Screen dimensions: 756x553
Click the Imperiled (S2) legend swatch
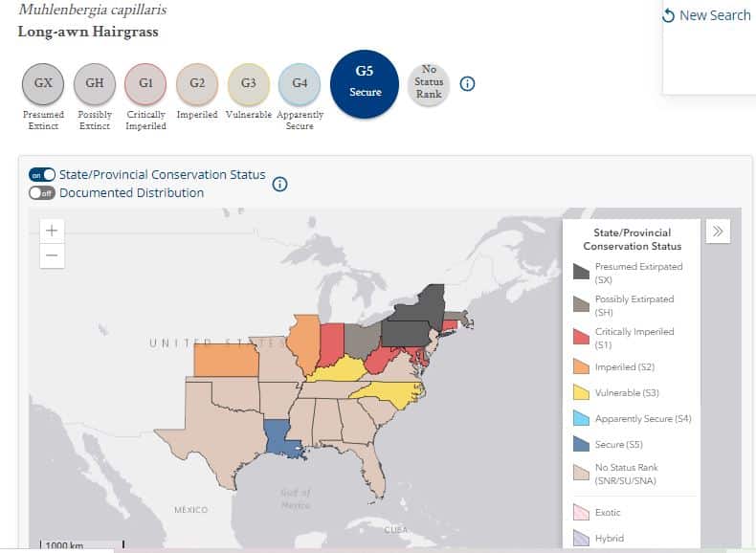pyautogui.click(x=581, y=366)
